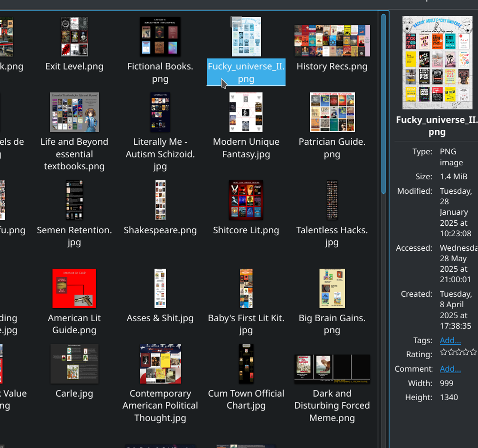478x448 pixels.
Task: Click the large preview image in info panel
Action: click(437, 63)
